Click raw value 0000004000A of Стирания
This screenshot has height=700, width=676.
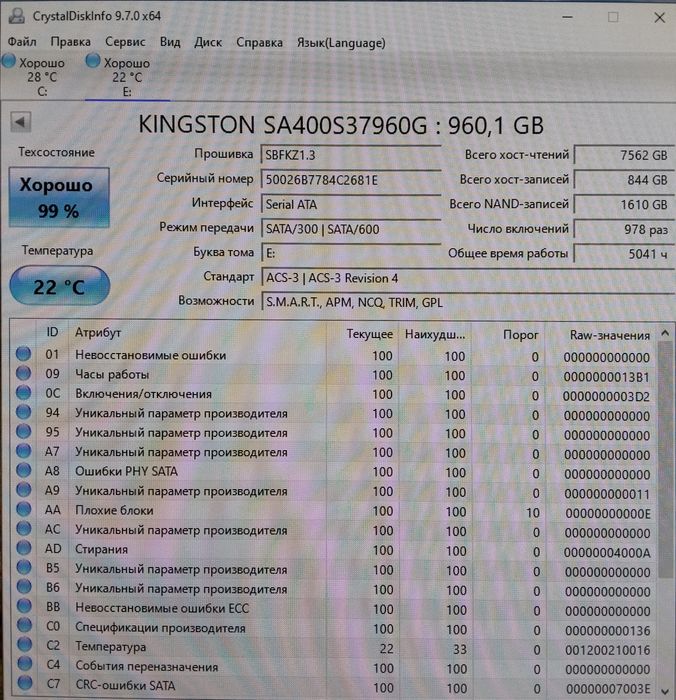[607, 553]
